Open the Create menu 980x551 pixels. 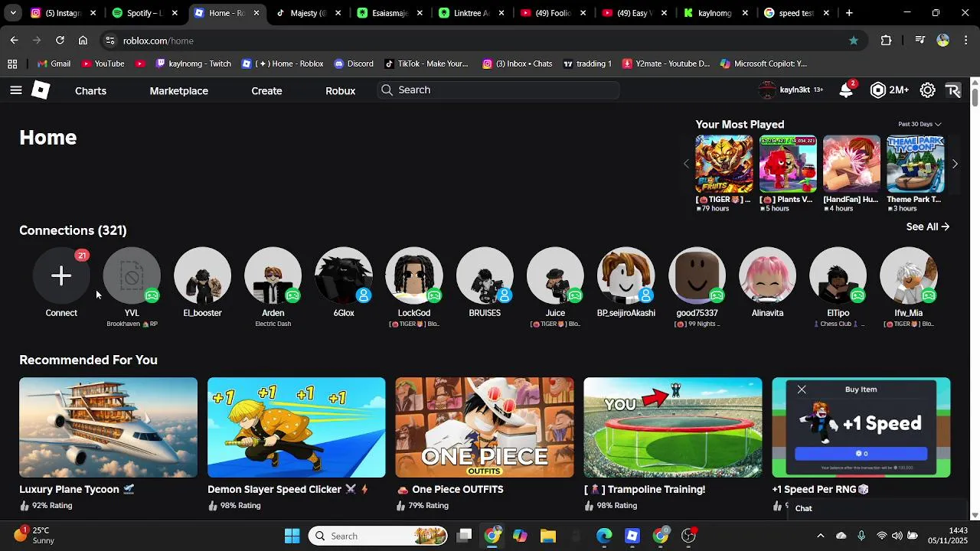pyautogui.click(x=266, y=90)
